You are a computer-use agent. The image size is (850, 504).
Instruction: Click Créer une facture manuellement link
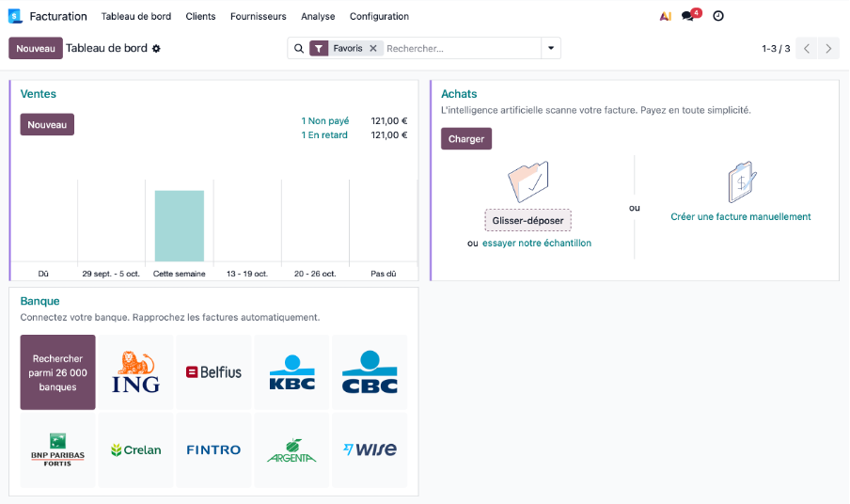tap(740, 216)
